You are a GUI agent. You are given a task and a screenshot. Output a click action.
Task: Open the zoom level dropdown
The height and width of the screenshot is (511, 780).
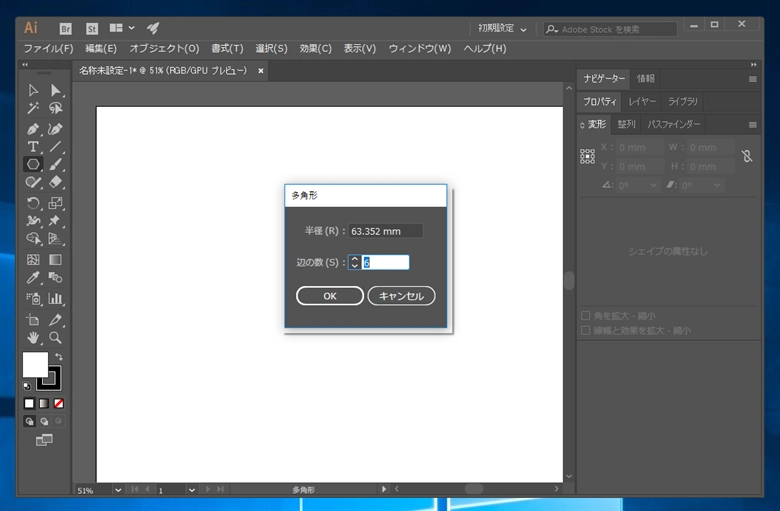click(x=118, y=490)
